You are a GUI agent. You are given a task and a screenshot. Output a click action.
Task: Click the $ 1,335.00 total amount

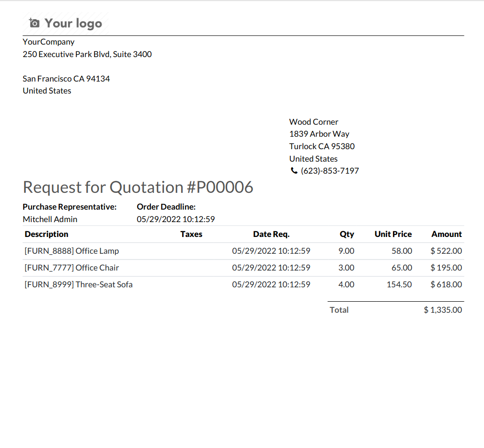click(443, 310)
